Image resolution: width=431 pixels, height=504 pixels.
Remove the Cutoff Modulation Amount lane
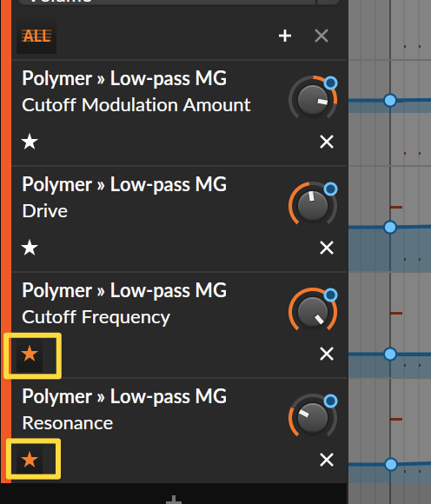(327, 142)
